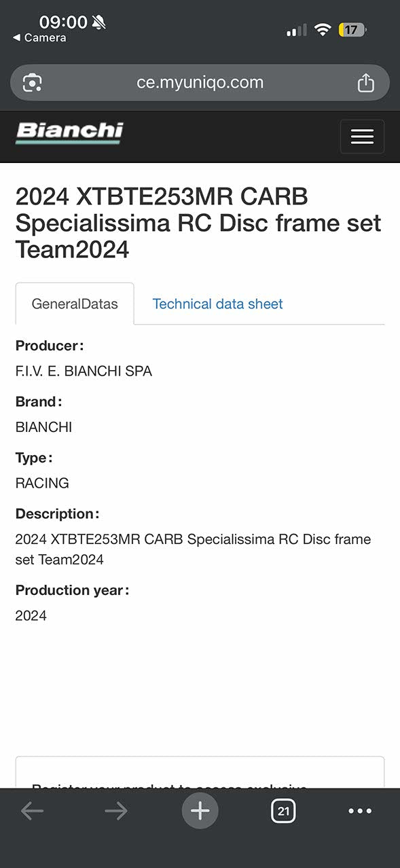Tap the product title heading

(x=199, y=223)
